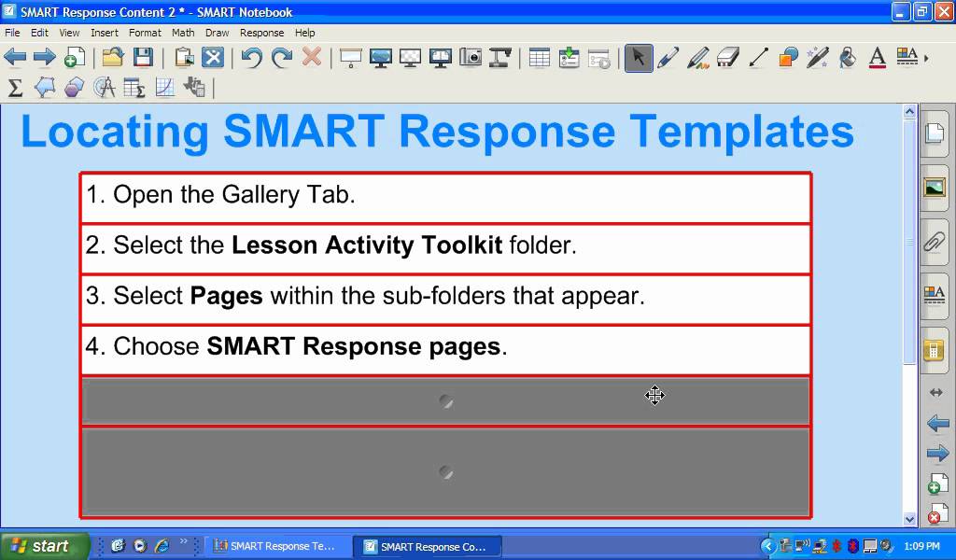Show the Screen Shade icon
Screen dimensions: 956x560
(351, 58)
